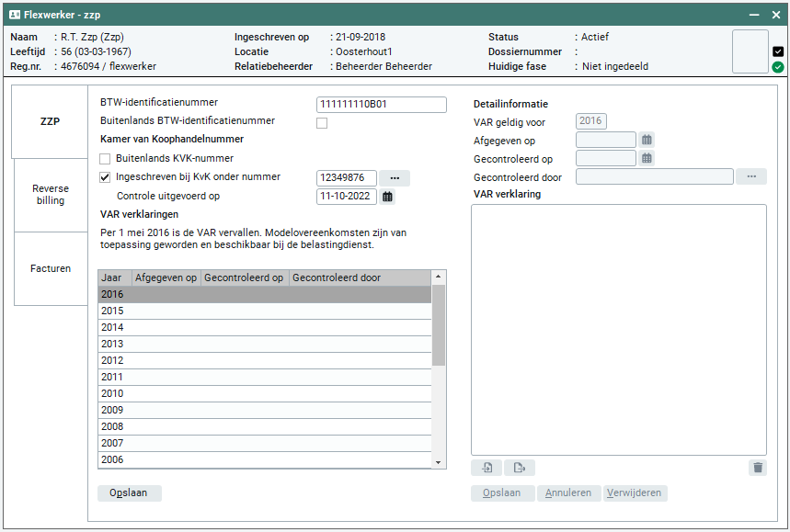Uncheck Ingeschreven bij KvK onder nummer

click(105, 177)
